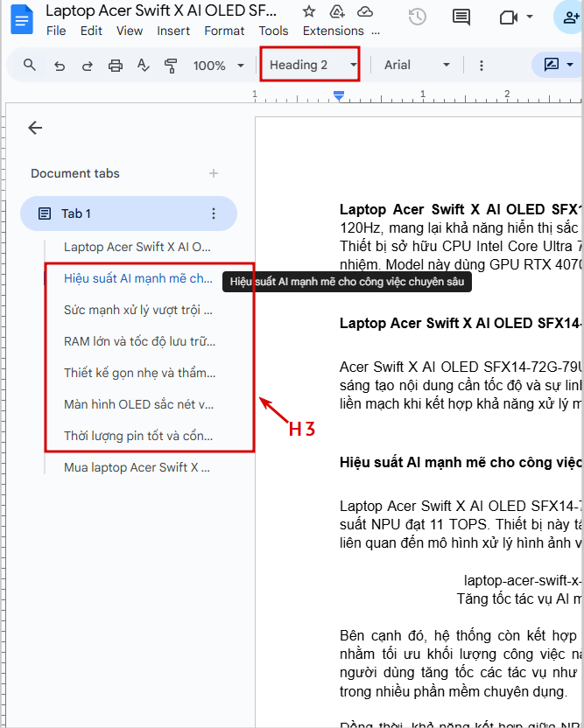Open the Format menu
Screen dimensions: 584x728
click(x=224, y=31)
